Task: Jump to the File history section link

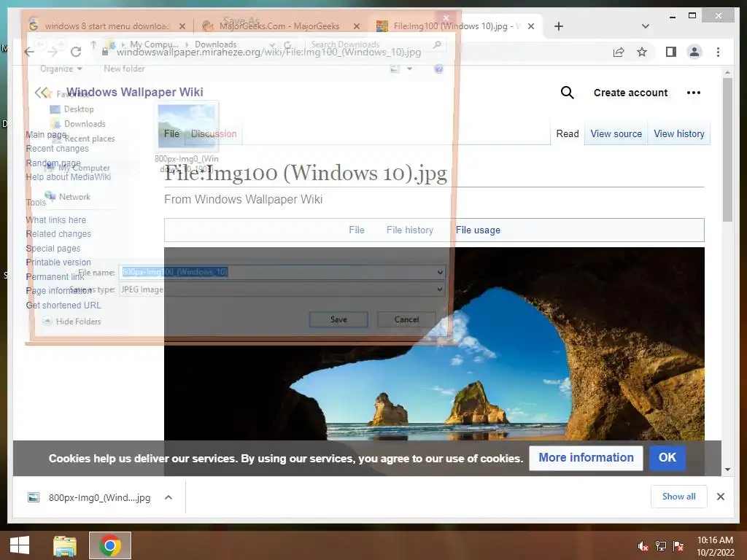Action: (410, 230)
